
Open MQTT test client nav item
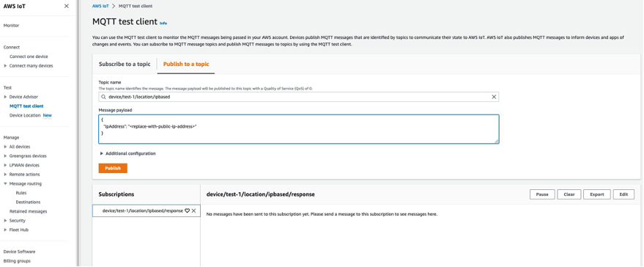(26, 106)
